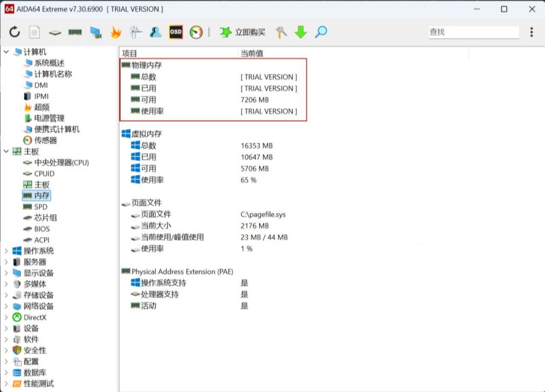The height and width of the screenshot is (392, 545).
Task: Open preferences hammer-and-wrench icon
Action: pyautogui.click(x=281, y=32)
